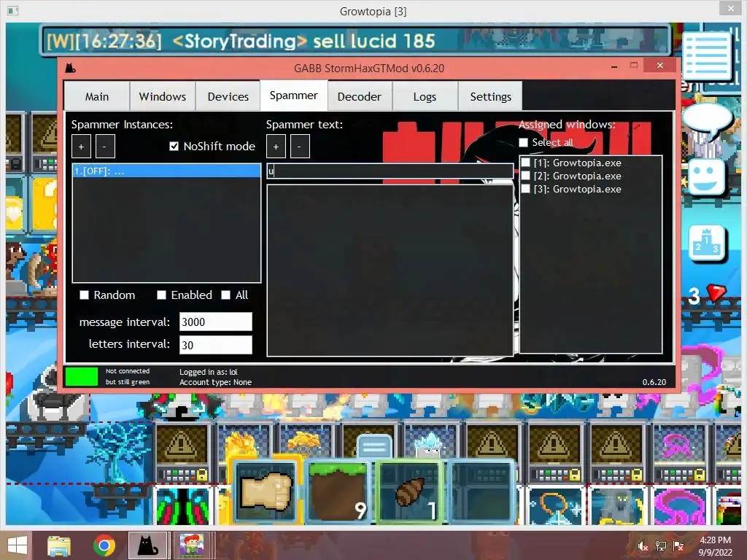The width and height of the screenshot is (747, 560).
Task: Click the network tray icon
Action: tap(660, 546)
